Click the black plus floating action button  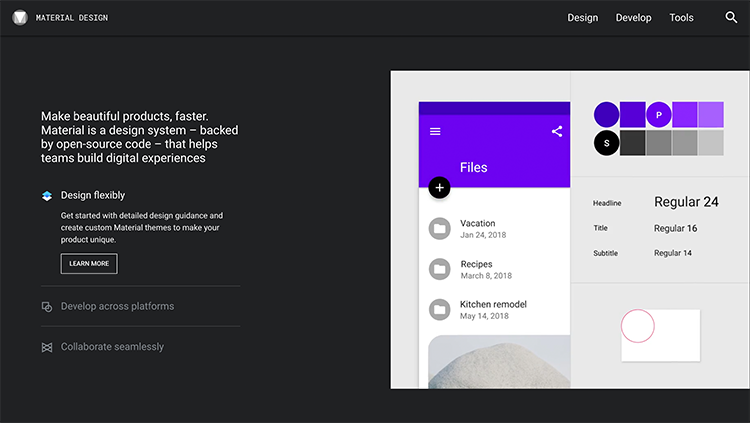click(440, 188)
